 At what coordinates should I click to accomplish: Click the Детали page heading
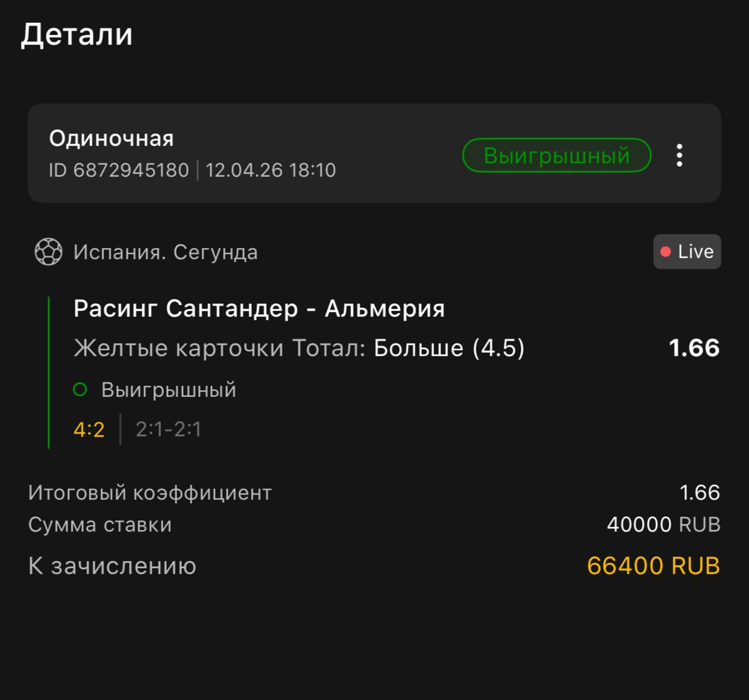click(x=77, y=34)
